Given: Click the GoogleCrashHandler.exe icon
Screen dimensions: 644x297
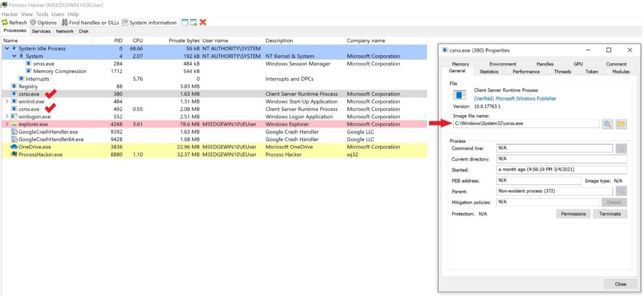Looking at the screenshot, I should pyautogui.click(x=14, y=132).
